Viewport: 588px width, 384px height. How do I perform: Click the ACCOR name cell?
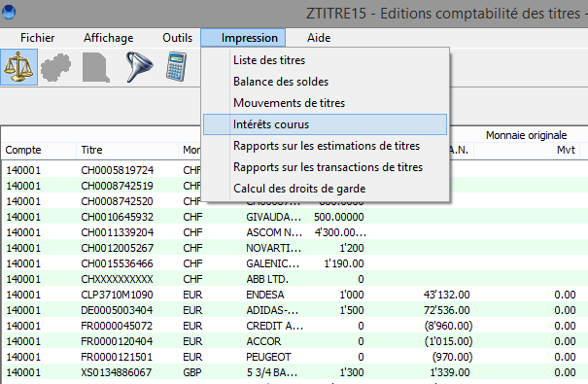(263, 341)
